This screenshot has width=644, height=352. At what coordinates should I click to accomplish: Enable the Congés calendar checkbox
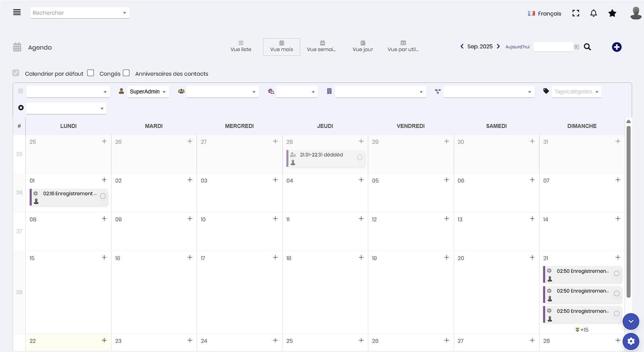click(91, 73)
